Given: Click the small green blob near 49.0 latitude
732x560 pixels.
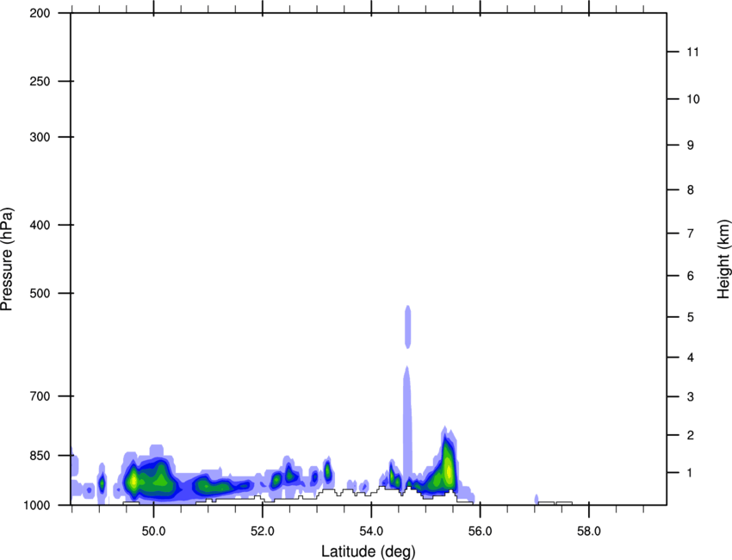Looking at the screenshot, I should coord(102,484).
